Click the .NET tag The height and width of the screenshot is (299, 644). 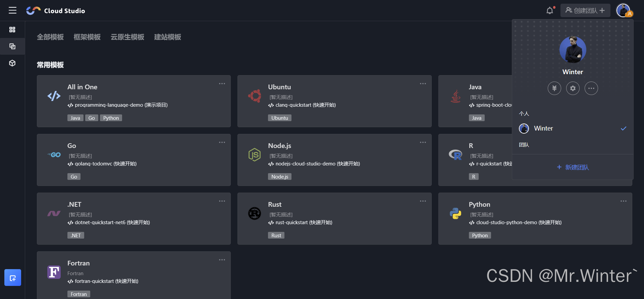point(76,236)
